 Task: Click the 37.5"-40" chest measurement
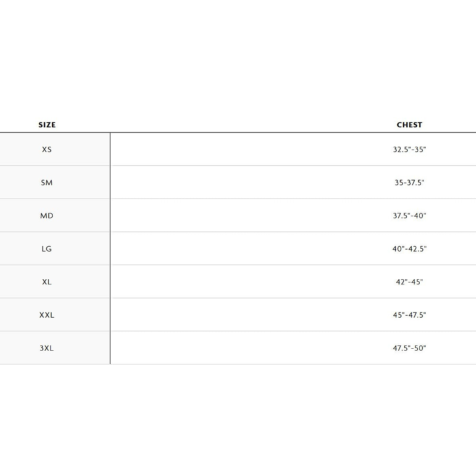point(409,216)
